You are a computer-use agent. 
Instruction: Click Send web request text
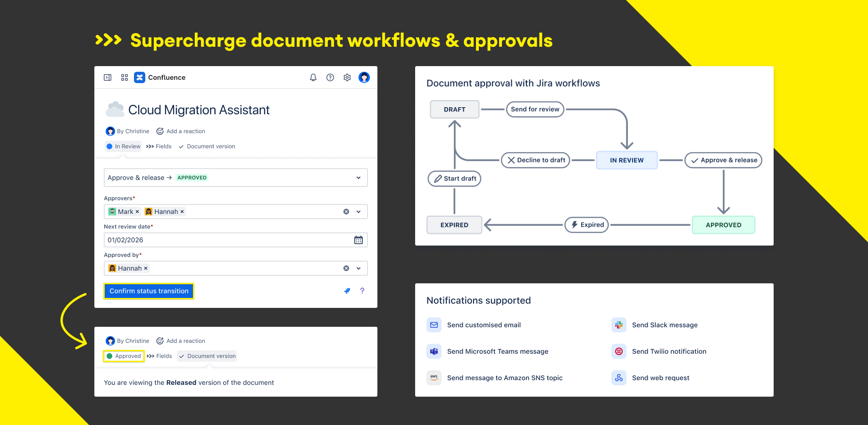point(661,378)
